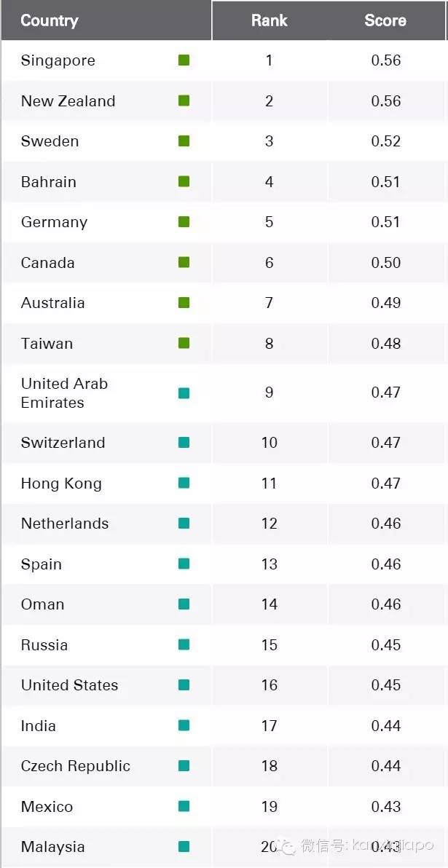448x868 pixels.
Task: Sort table by Score header
Action: (x=385, y=20)
